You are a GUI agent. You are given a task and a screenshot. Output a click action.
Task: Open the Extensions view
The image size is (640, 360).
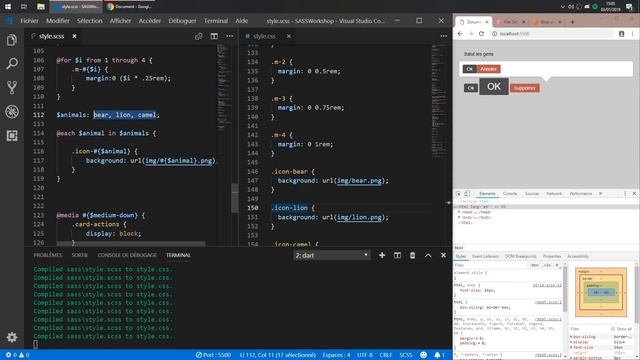point(12,136)
